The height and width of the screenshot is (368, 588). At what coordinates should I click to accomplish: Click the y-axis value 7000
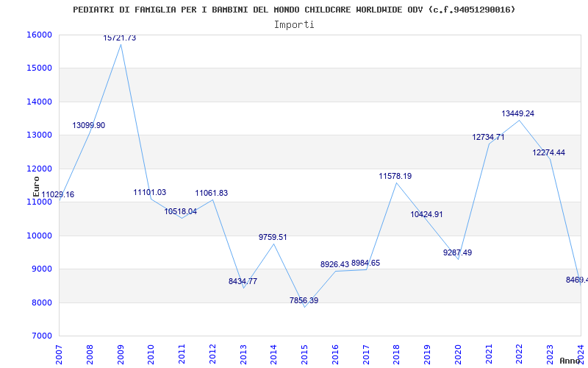tap(41, 336)
